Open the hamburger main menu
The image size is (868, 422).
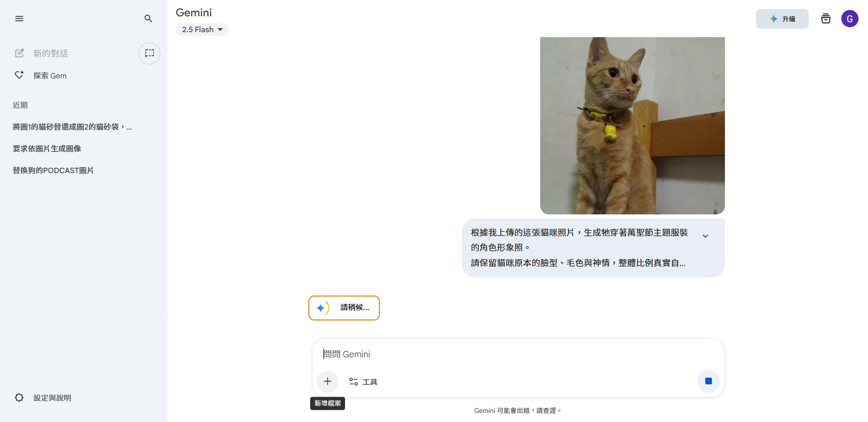pyautogui.click(x=19, y=19)
